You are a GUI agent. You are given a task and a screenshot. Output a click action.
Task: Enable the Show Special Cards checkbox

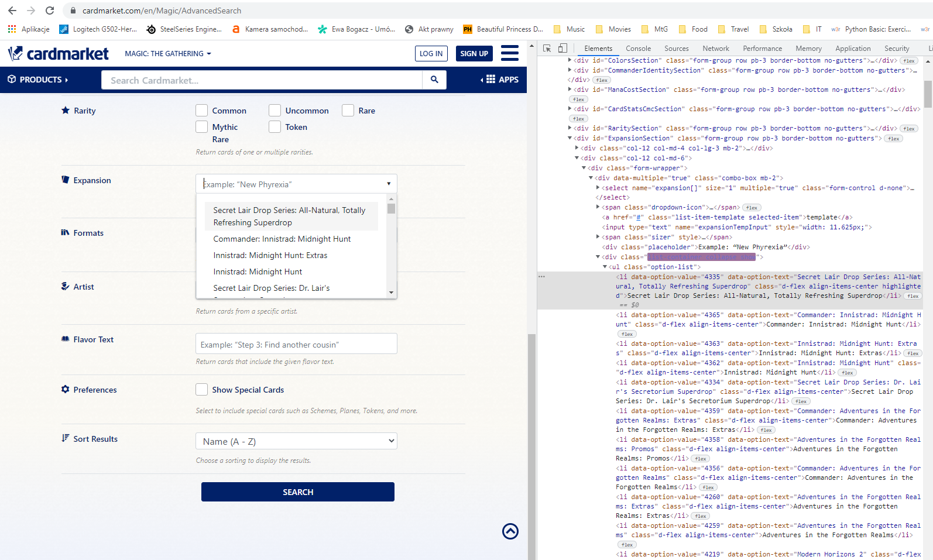click(202, 390)
